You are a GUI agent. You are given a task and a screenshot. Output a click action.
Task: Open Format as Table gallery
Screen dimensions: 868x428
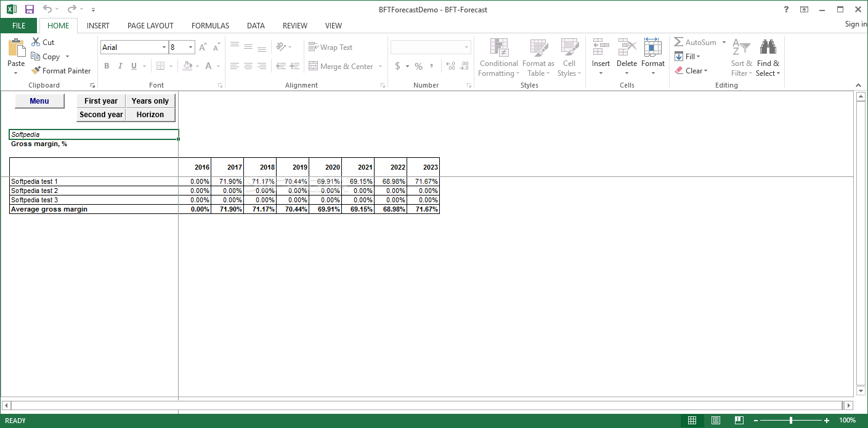pos(538,57)
